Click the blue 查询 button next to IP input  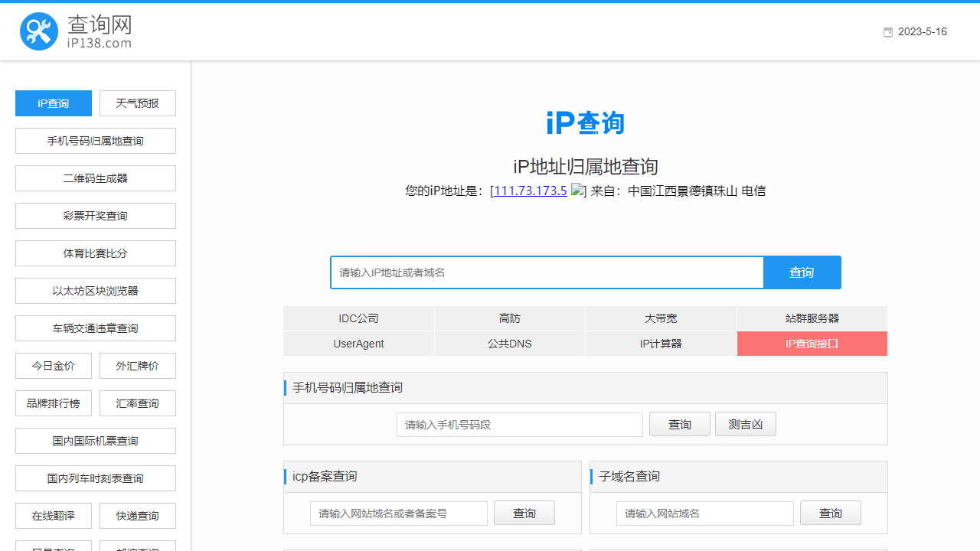point(802,272)
